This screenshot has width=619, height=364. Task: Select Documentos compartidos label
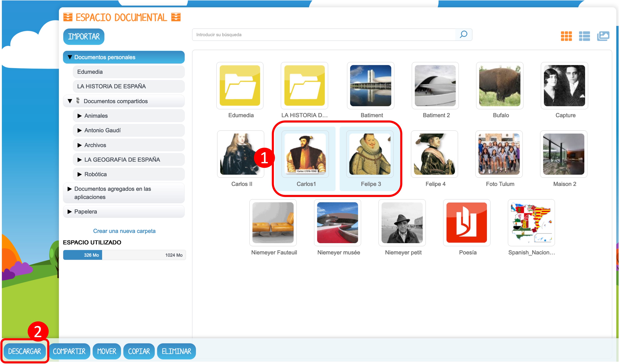click(116, 101)
